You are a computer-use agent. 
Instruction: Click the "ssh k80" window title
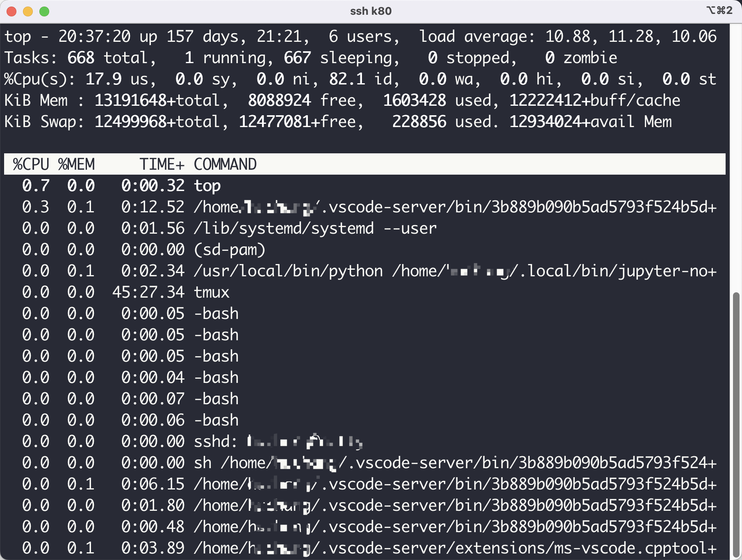pos(371,11)
